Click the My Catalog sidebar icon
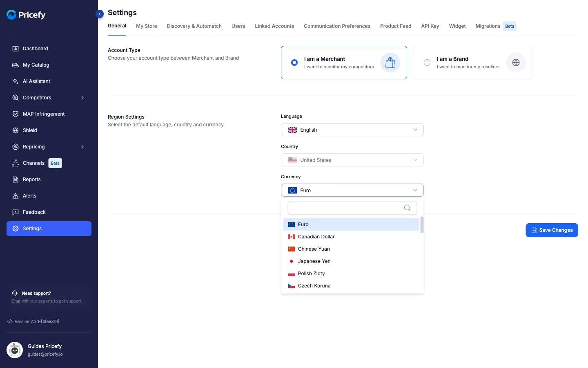Screen dimensions: 588x368 pos(16,65)
